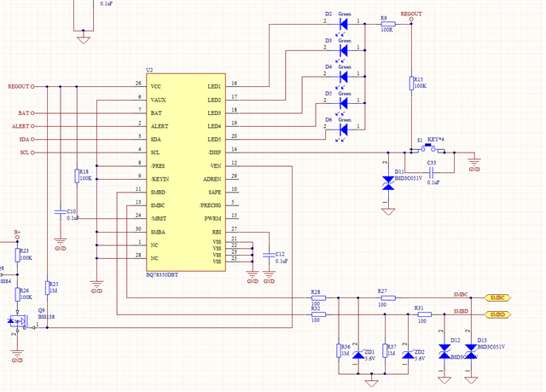The height and width of the screenshot is (392, 546).
Task: Select resistor R23 100K symbol
Action: [x=17, y=255]
